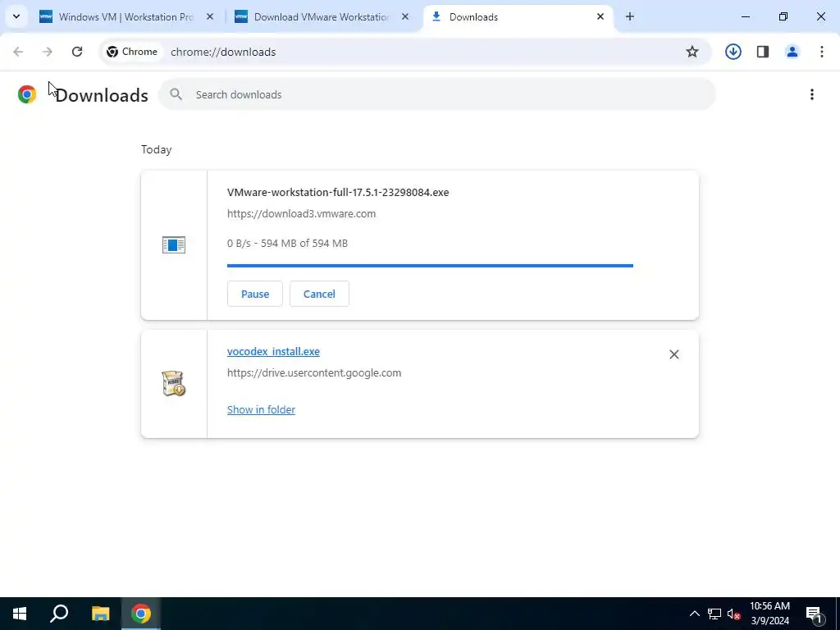Click the Today date heading
840x630 pixels.
pos(157,149)
